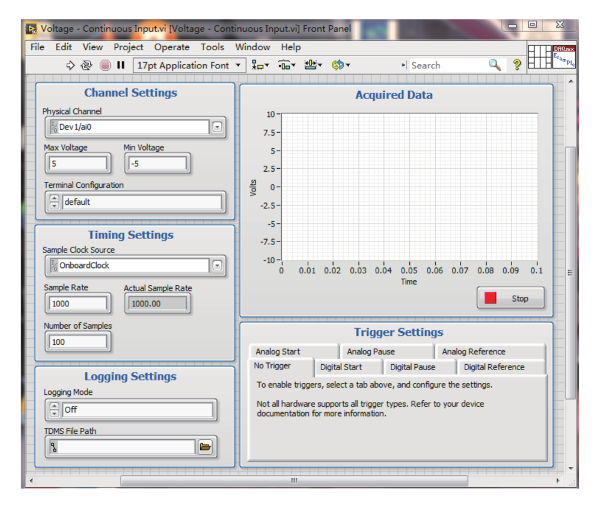The width and height of the screenshot is (600, 510).
Task: Click the yellow context help question mark
Action: [517, 65]
